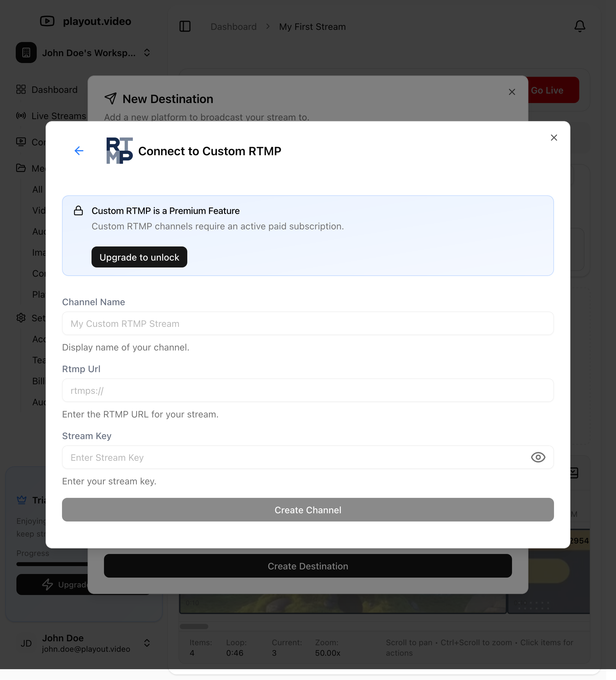Image resolution: width=616 pixels, height=680 pixels.
Task: Focus the Channel Name input field
Action: [307, 324]
